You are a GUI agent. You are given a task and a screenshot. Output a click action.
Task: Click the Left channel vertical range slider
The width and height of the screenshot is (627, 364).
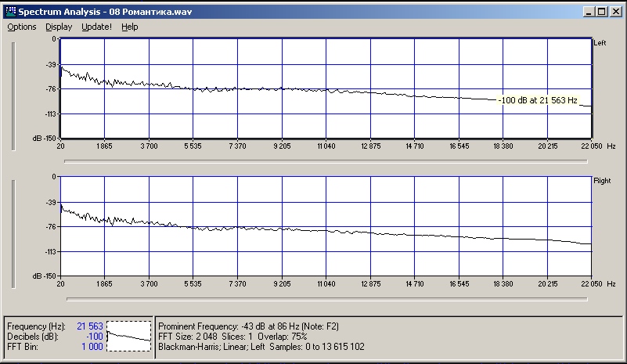[13, 94]
